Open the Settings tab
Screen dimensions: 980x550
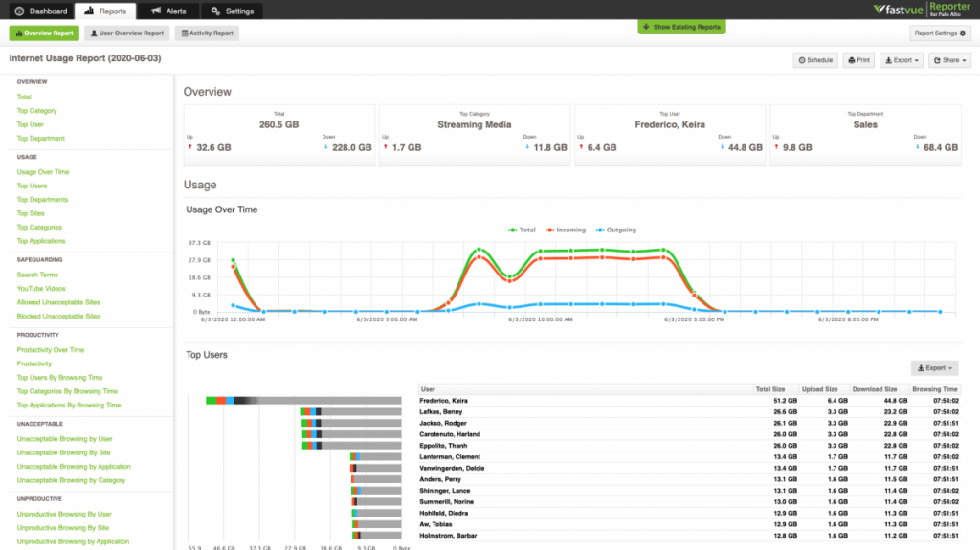click(233, 11)
